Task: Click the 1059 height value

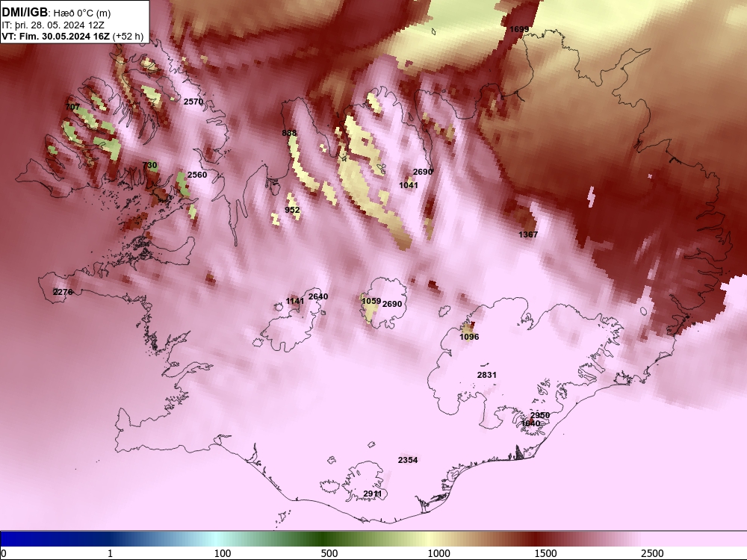Action: click(x=371, y=301)
